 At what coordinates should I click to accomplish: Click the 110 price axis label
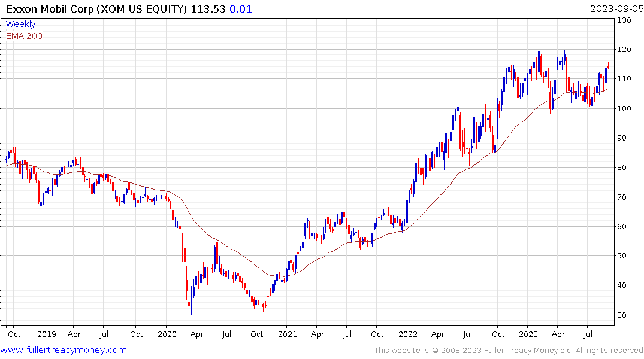624,79
